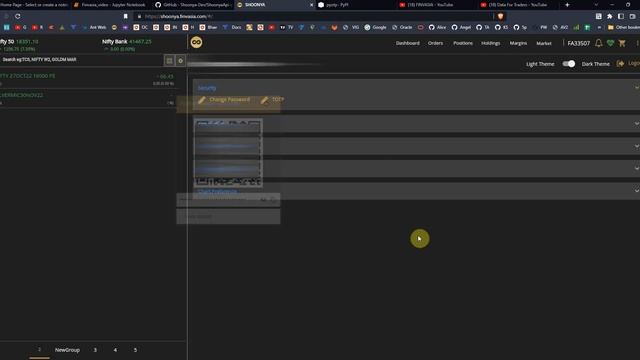Click the Change Password button
640x360 pixels.
coord(224,100)
